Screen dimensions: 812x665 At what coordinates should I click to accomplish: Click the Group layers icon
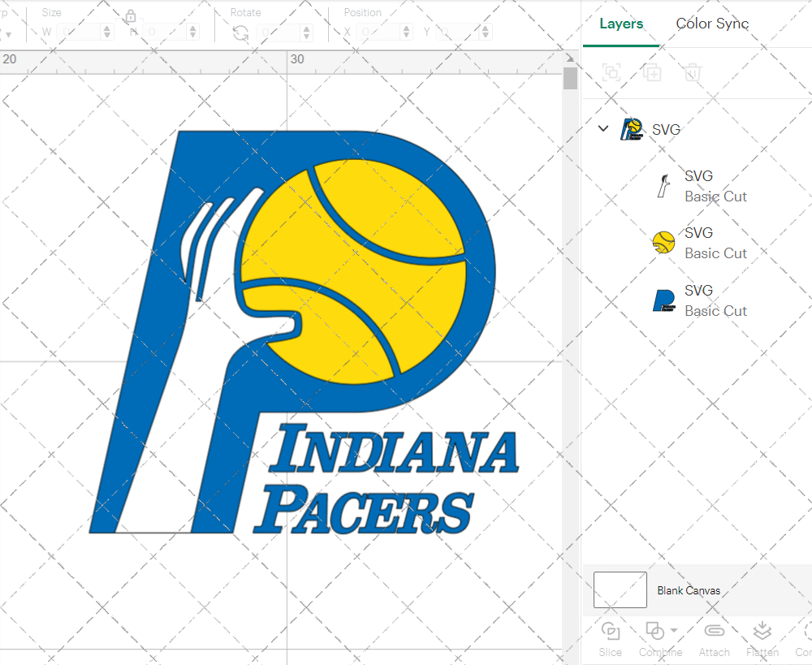click(611, 72)
